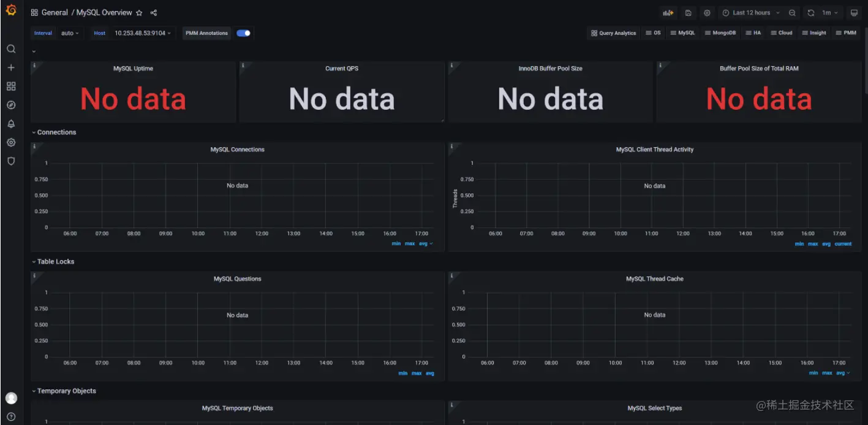Open the MongoDB dashboards menu
The height and width of the screenshot is (425, 868).
pos(720,33)
